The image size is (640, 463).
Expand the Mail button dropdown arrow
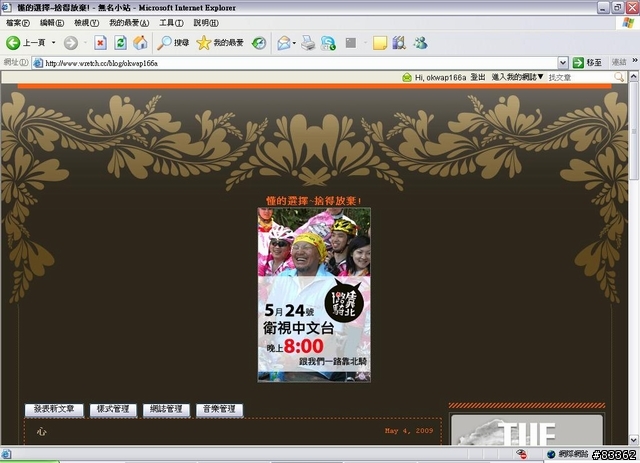pos(294,43)
